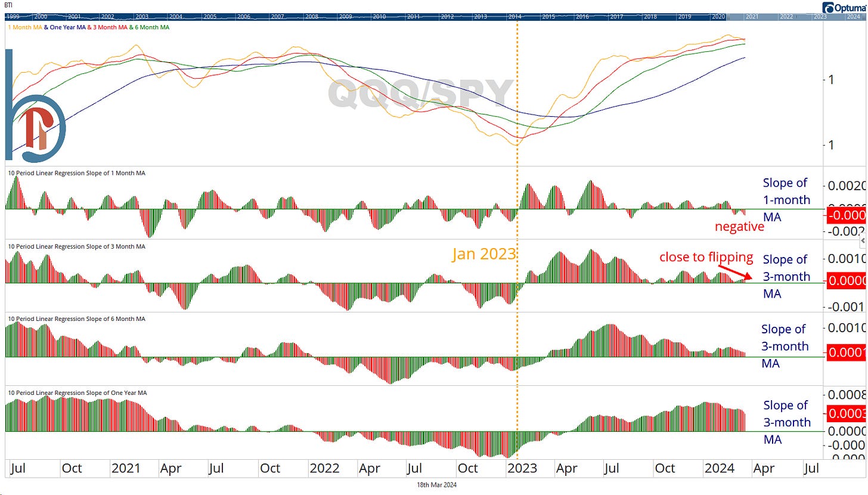Jump to 2006 on the overview timeline
The width and height of the screenshot is (868, 495).
pyautogui.click(x=244, y=17)
